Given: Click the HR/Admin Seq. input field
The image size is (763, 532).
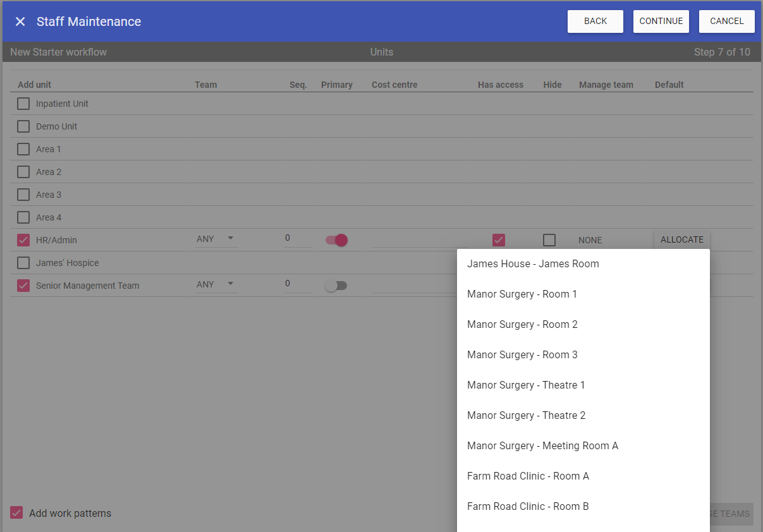Looking at the screenshot, I should (297, 238).
